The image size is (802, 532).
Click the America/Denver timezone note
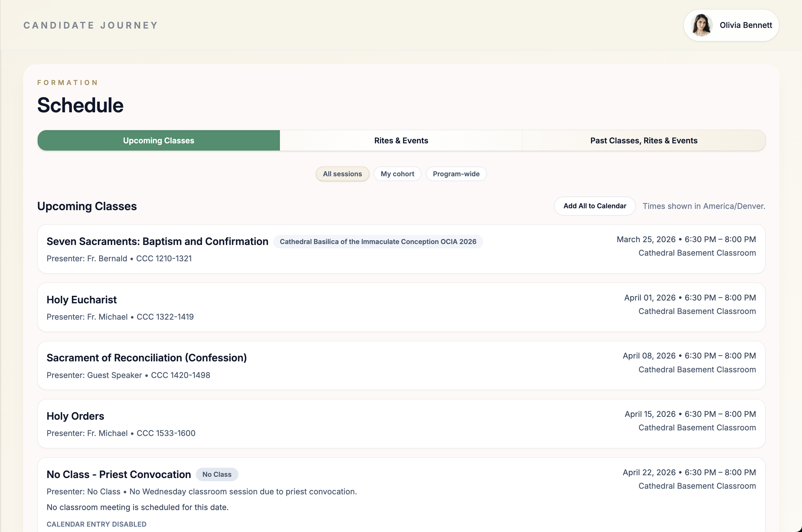[703, 206]
